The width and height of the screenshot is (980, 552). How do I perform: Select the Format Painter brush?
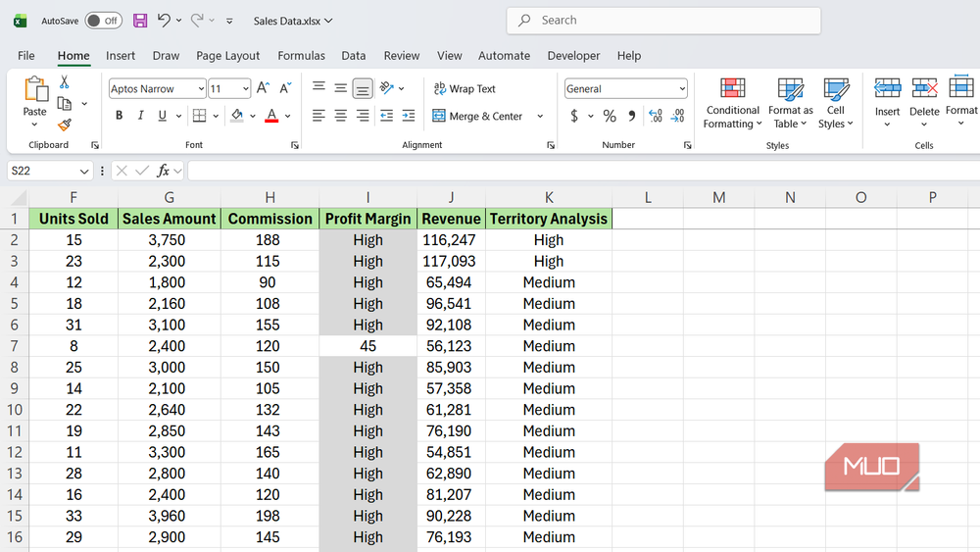tap(64, 125)
